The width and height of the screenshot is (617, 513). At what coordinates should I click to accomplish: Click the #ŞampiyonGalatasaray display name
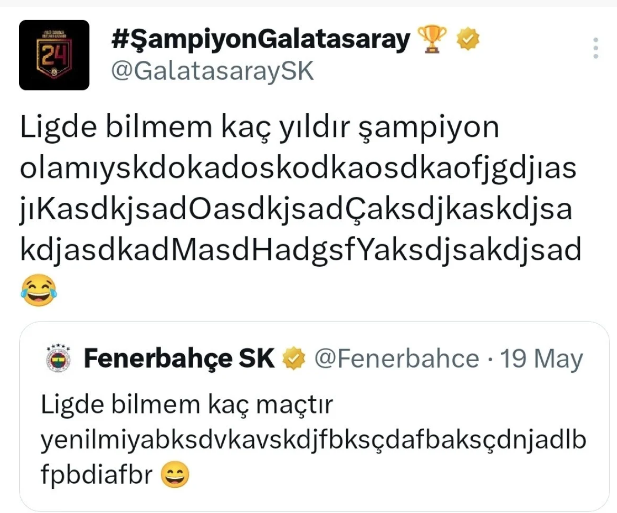coord(261,39)
